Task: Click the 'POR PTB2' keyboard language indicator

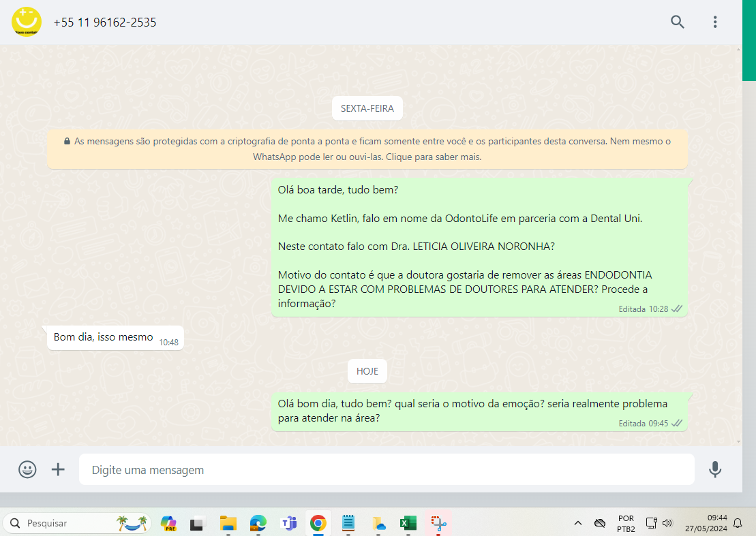Action: point(626,524)
